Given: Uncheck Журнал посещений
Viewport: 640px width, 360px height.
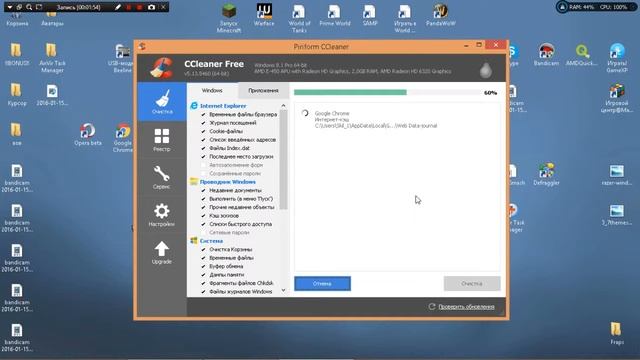Looking at the screenshot, I should [203, 123].
